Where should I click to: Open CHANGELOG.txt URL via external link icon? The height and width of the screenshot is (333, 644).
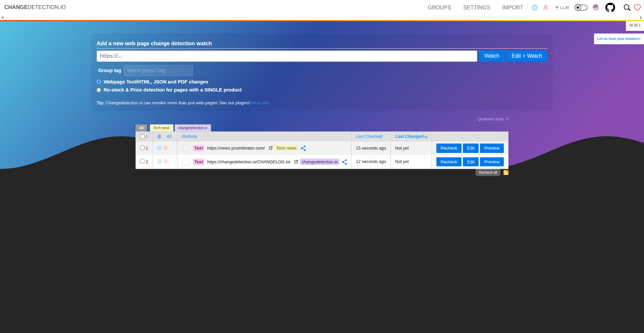(x=296, y=162)
